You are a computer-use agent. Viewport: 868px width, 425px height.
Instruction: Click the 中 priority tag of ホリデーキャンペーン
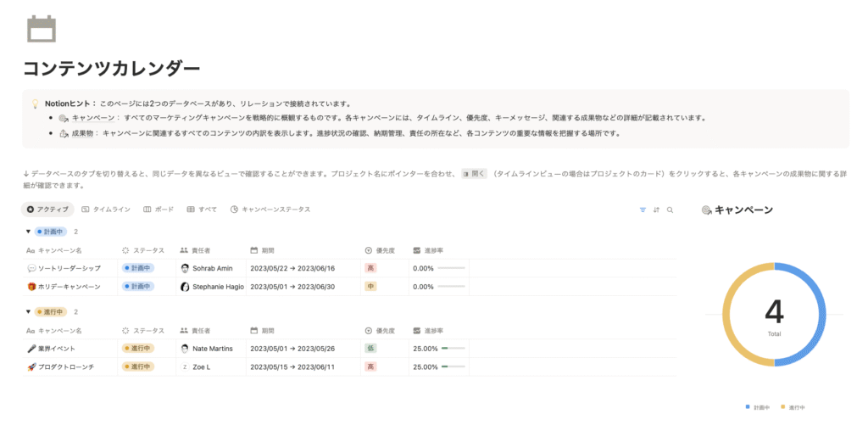pos(371,287)
